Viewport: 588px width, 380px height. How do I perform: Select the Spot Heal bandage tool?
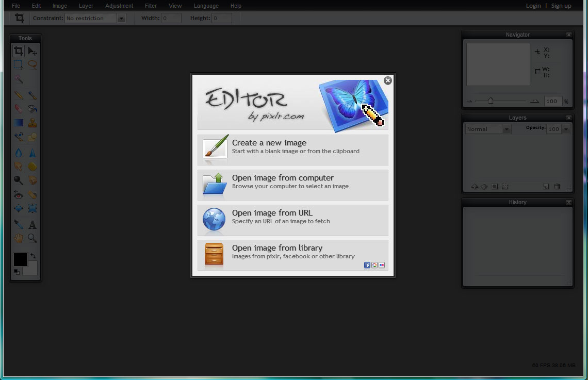pos(32,194)
